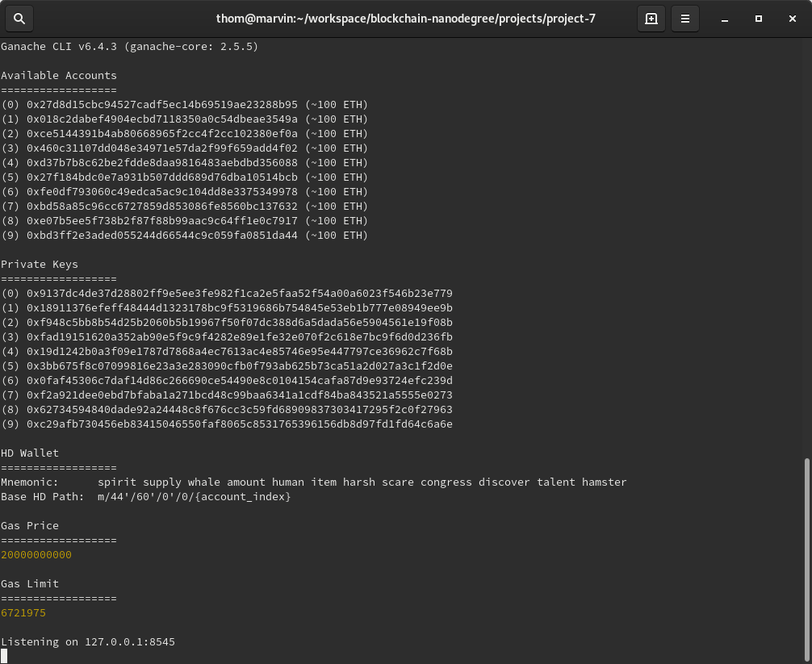
Task: Open the hamburger menu in the title bar
Action: click(x=685, y=19)
